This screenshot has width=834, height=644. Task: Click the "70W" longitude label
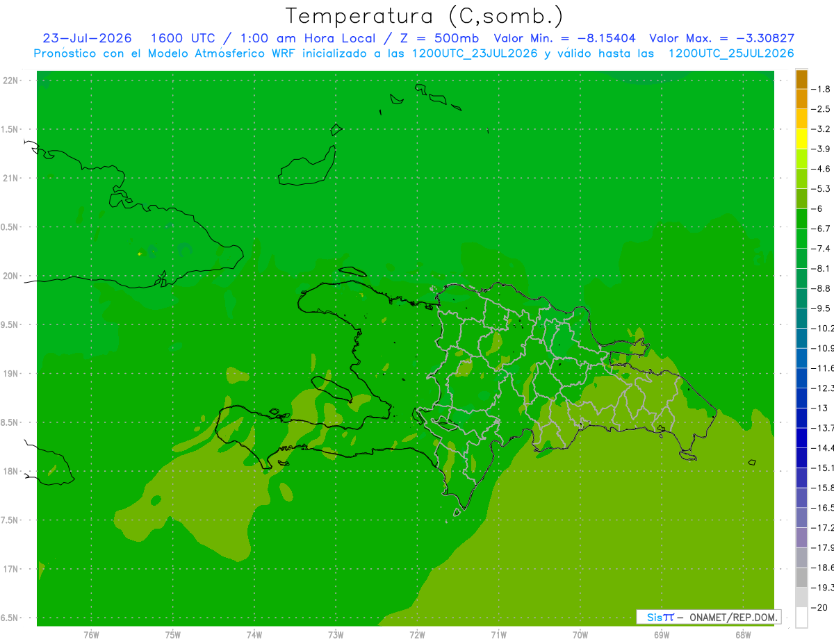[580, 635]
